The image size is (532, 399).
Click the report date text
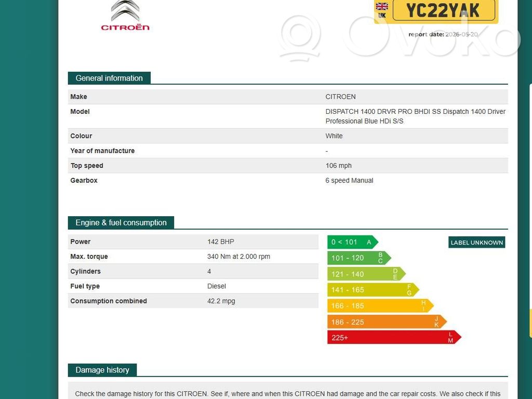click(x=443, y=34)
